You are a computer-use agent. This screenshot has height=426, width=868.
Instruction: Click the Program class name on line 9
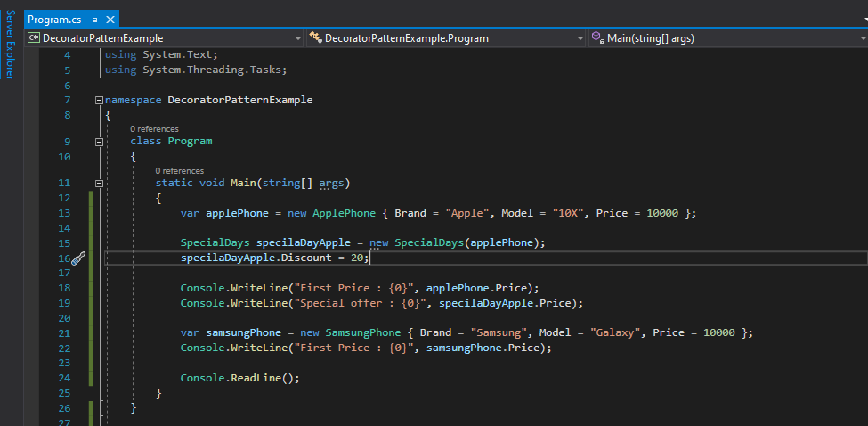[190, 142]
